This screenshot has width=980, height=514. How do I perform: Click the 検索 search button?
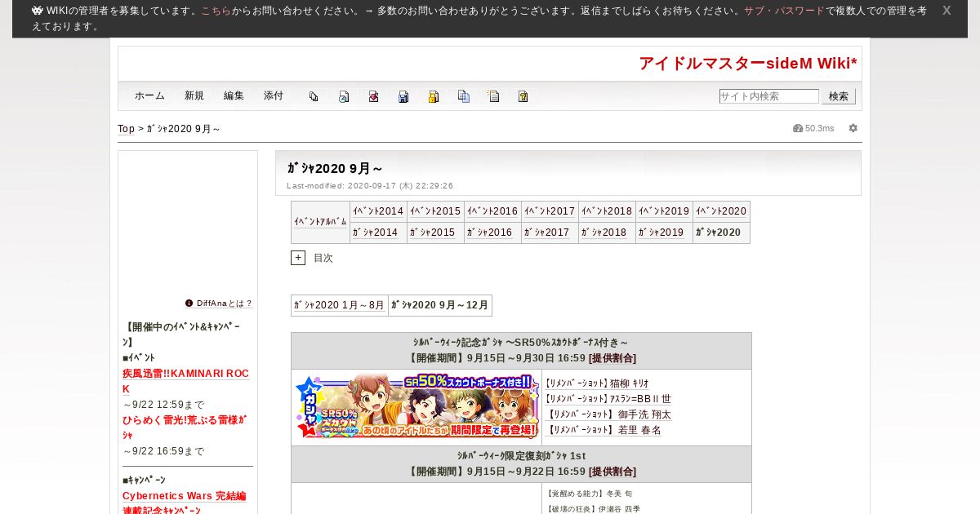pos(839,96)
